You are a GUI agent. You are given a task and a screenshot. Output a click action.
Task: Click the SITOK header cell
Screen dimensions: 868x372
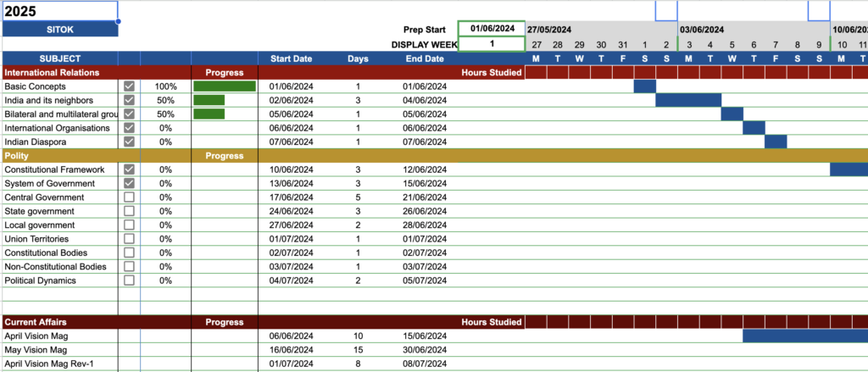pyautogui.click(x=60, y=30)
